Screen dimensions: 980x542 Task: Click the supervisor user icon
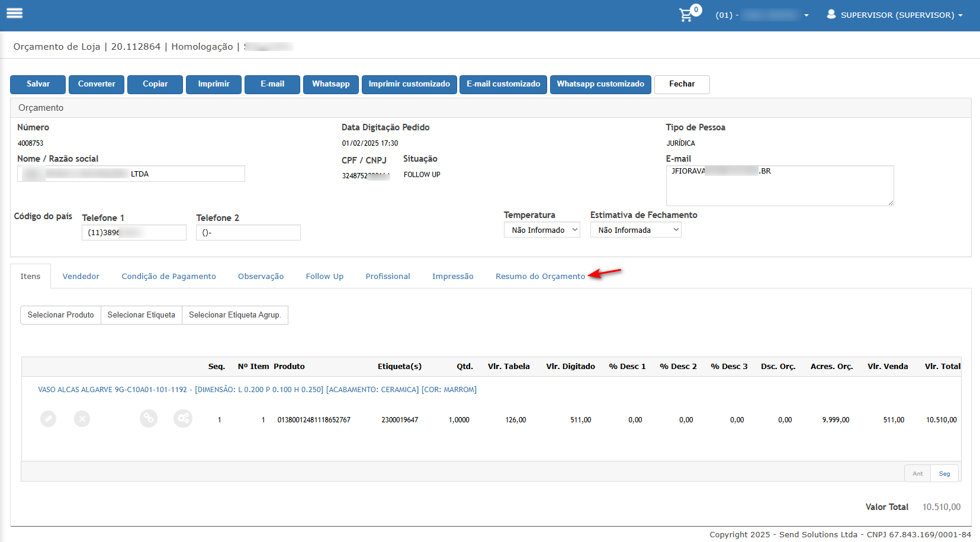pos(831,14)
